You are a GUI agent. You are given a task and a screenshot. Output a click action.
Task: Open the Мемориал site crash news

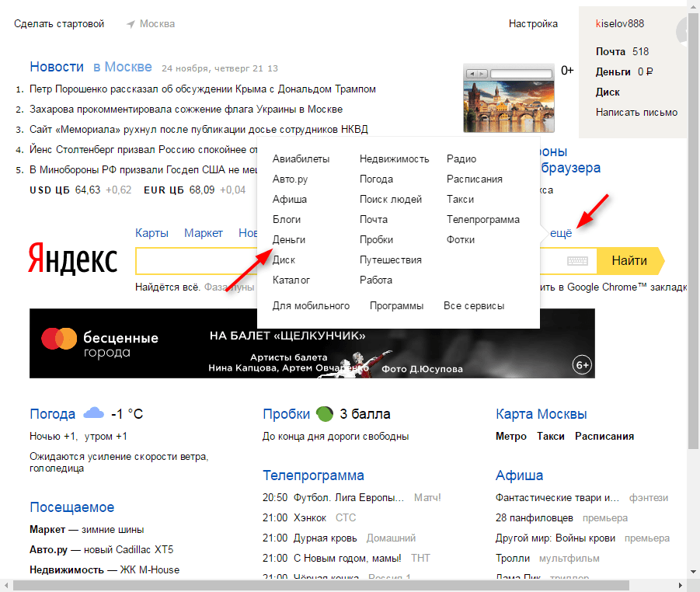click(199, 130)
